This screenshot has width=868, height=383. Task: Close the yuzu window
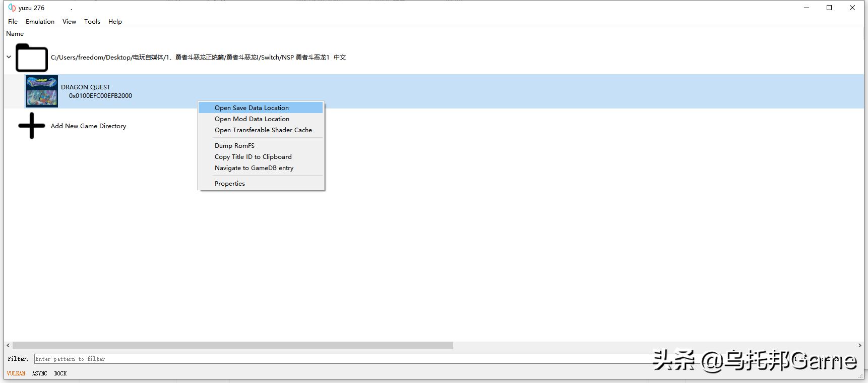852,8
